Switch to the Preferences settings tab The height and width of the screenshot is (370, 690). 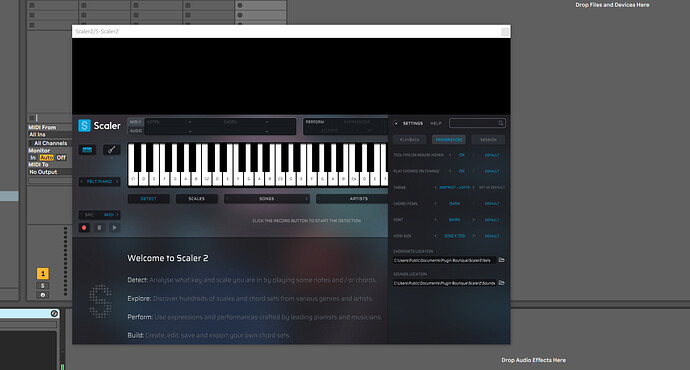449,139
